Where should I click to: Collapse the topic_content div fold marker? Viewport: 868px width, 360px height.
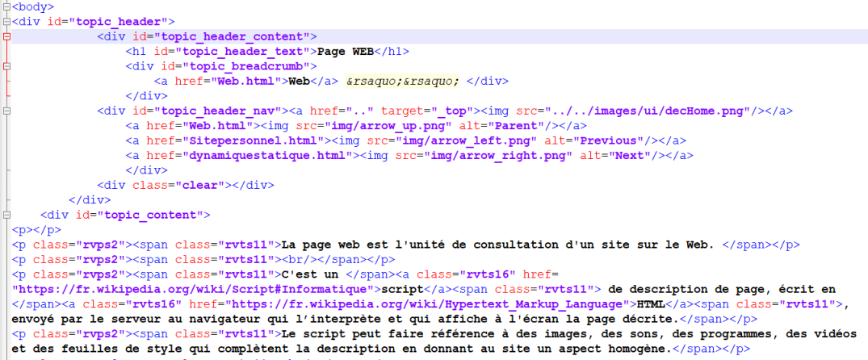coord(5,215)
